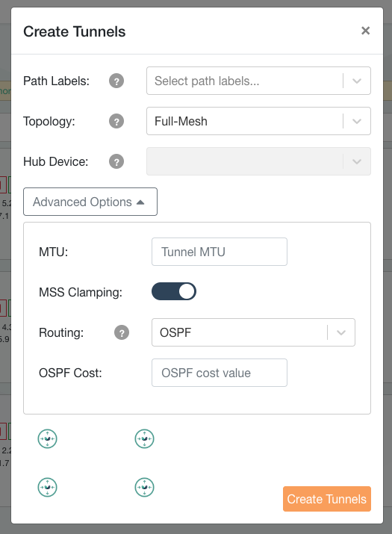Click the Create Tunnels button

click(327, 499)
